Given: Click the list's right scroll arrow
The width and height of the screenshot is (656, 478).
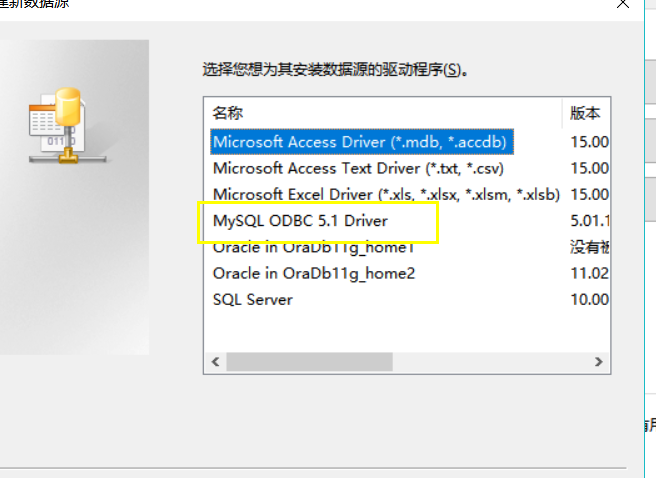Looking at the screenshot, I should (598, 361).
